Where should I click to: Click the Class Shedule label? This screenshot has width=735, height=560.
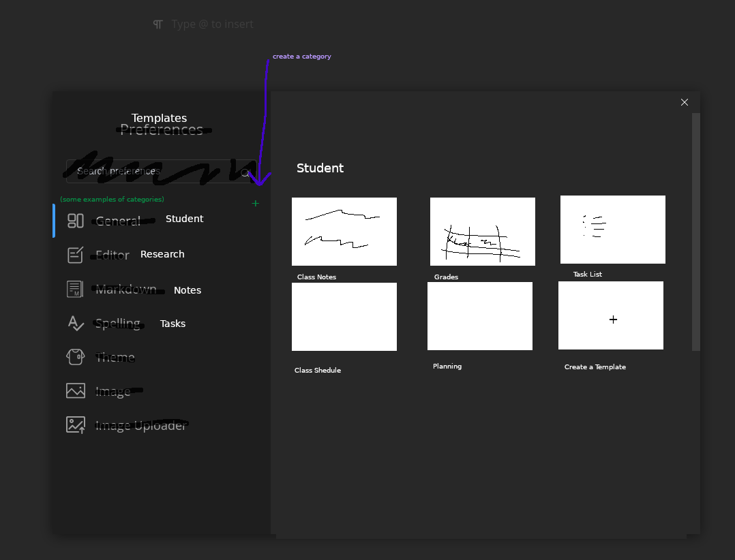pos(317,370)
